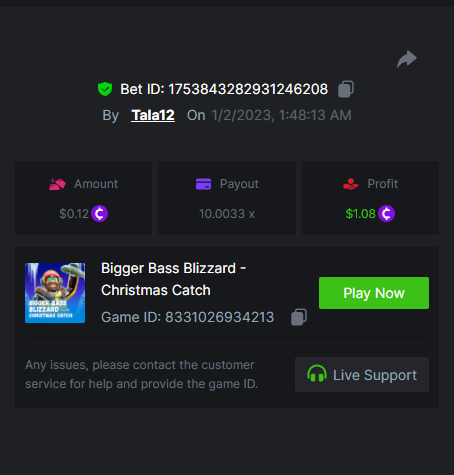Click the green verified shield icon
This screenshot has width=454, height=475.
pos(105,89)
